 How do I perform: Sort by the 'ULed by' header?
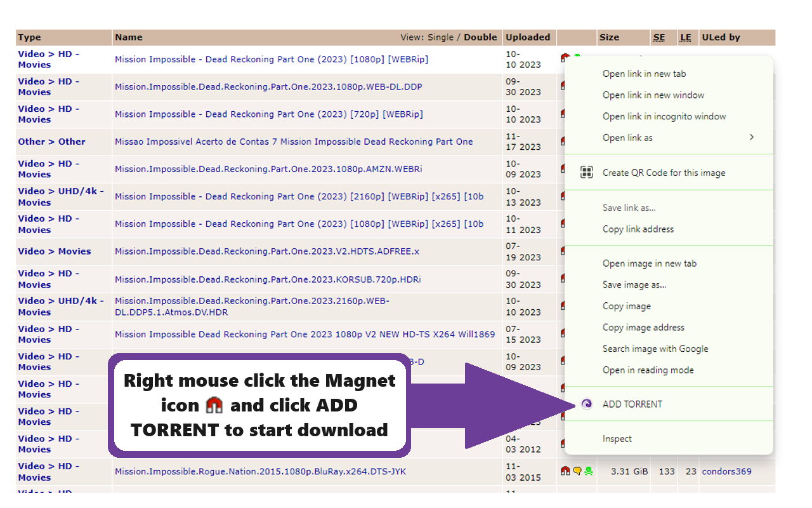[x=721, y=37]
